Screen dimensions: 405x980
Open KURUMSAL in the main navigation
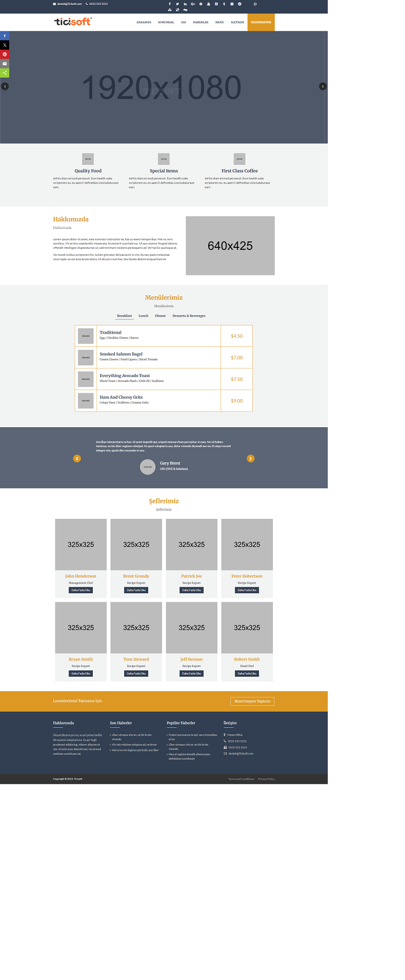[x=166, y=23]
